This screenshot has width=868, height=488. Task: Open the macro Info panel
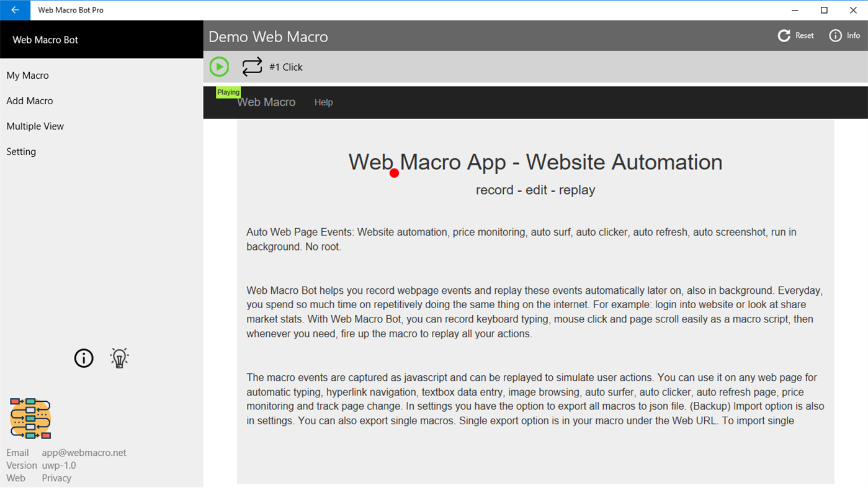click(843, 35)
